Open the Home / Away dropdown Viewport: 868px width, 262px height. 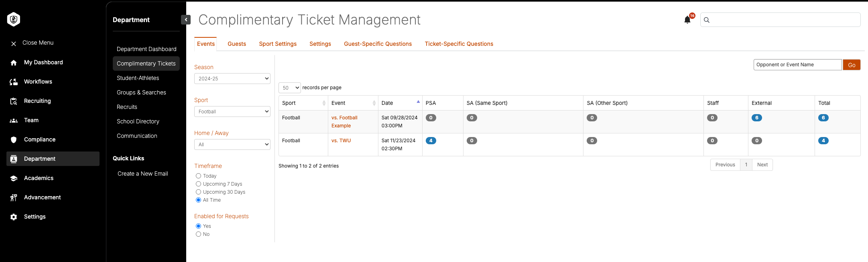[232, 145]
